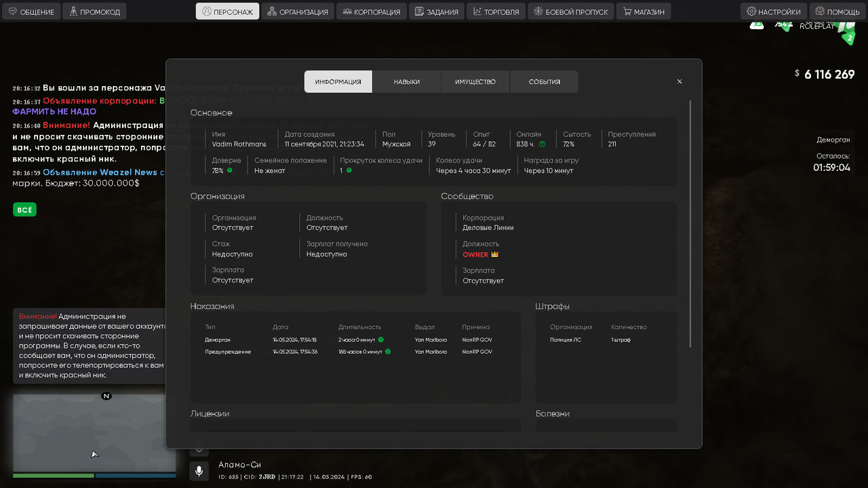
Task: Click the Наказания section heading
Action: click(x=212, y=306)
